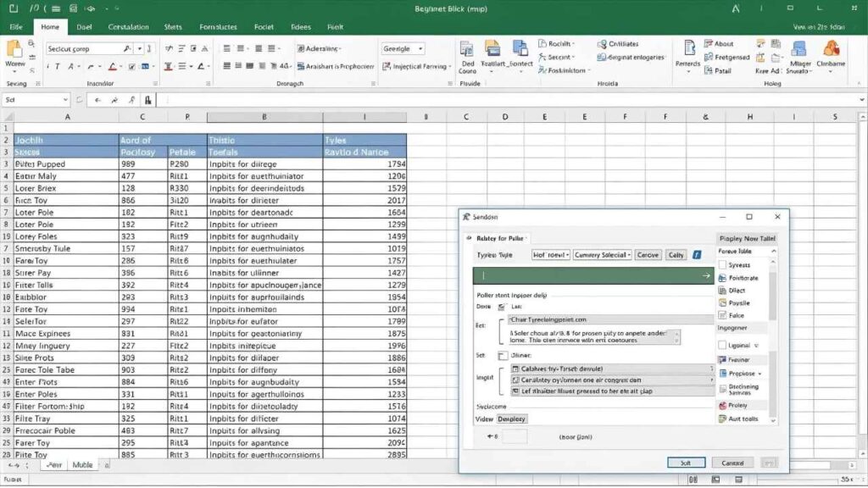Open the Hof roevl dropdown in dialog
This screenshot has height=488, width=868.
550,255
